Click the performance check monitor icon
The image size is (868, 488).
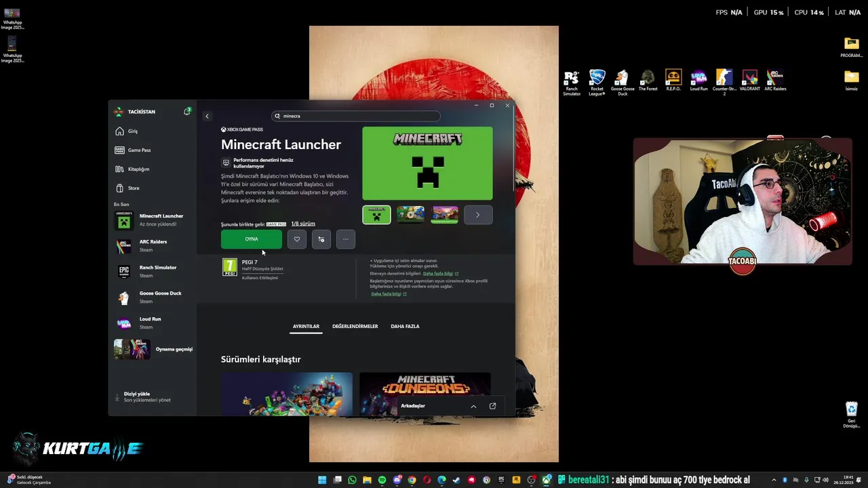coord(226,163)
